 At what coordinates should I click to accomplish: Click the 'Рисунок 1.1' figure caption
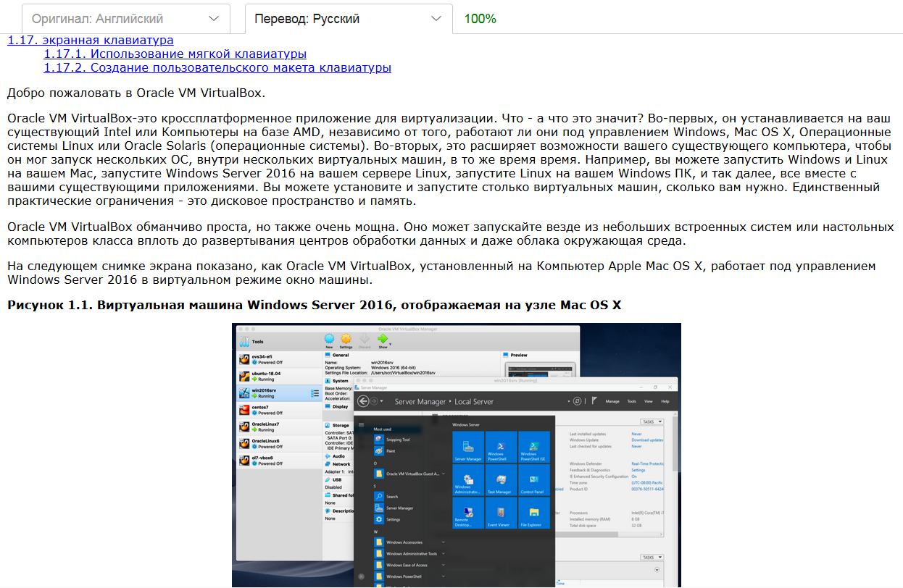pos(315,305)
